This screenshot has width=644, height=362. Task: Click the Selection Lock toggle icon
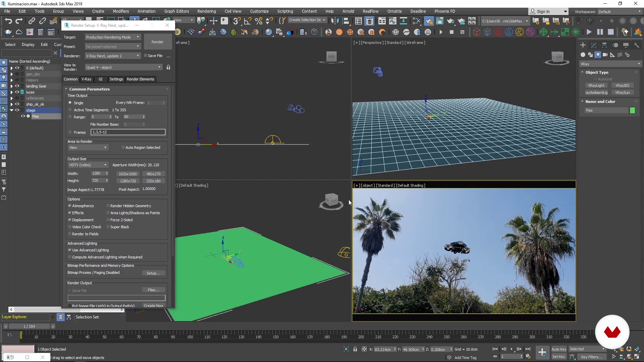(x=355, y=349)
